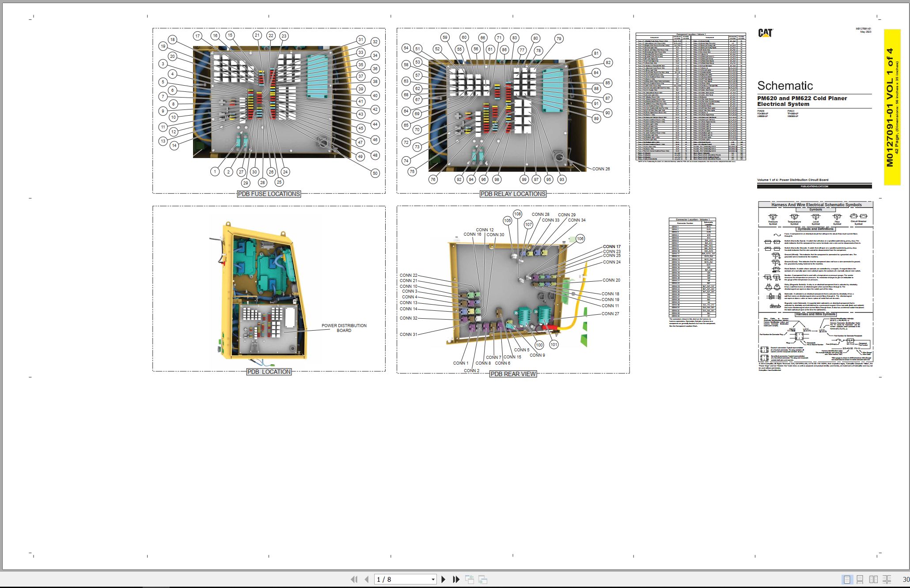
Task: Switch to two-page view layout
Action: pos(873,579)
